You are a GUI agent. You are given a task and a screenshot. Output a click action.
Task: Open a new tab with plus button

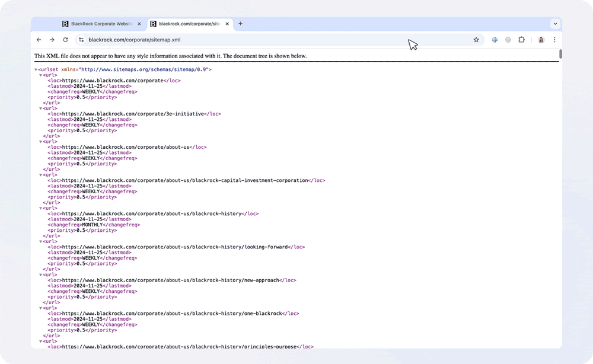pos(240,24)
